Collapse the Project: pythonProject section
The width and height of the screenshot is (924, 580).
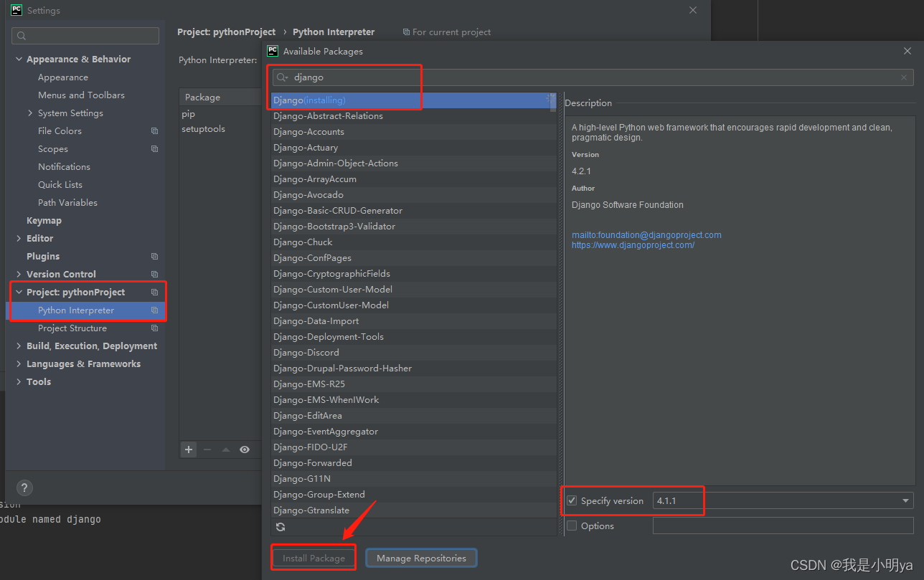19,293
